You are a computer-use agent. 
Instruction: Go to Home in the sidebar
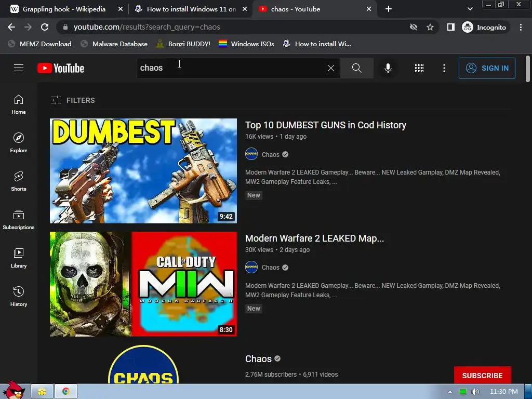point(19,104)
